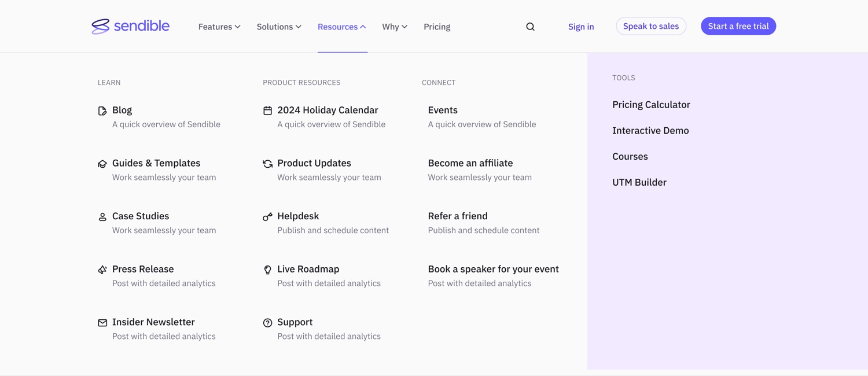Start a free trial
The image size is (868, 376).
click(x=738, y=26)
